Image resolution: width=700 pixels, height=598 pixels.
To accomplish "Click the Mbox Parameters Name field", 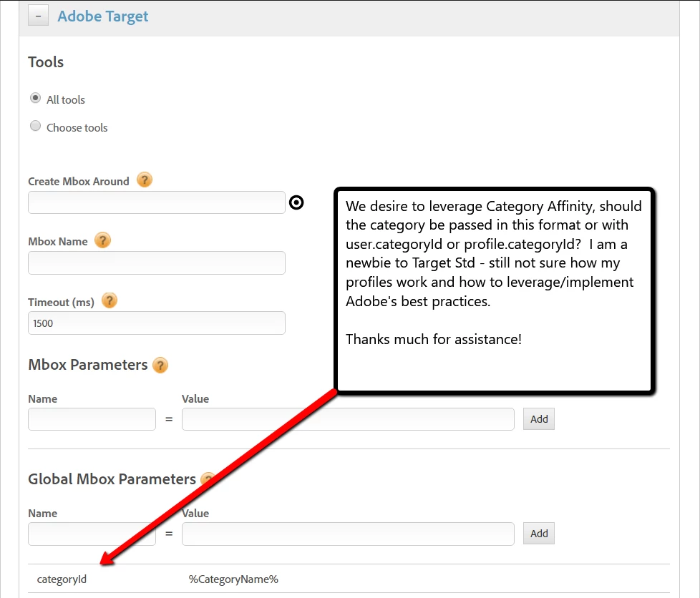I will pyautogui.click(x=92, y=419).
